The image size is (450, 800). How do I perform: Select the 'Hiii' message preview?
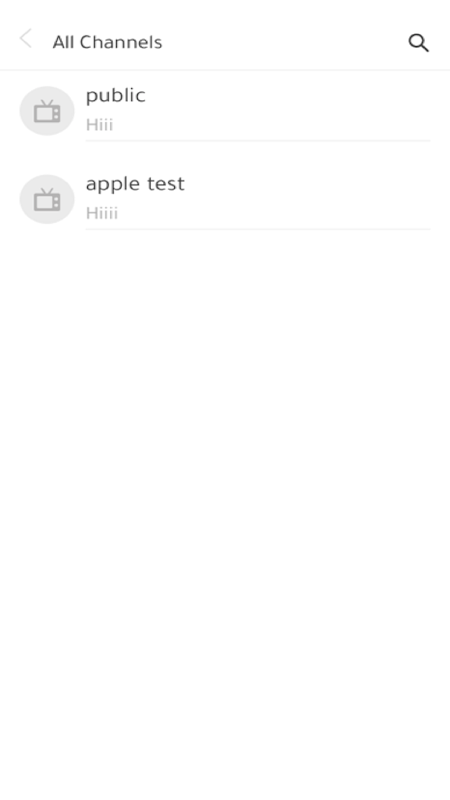tap(99, 124)
